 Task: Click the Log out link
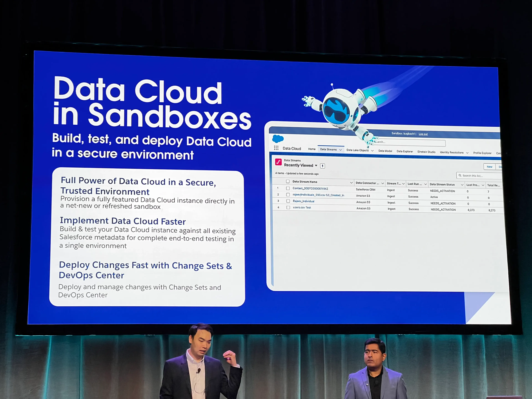point(423,134)
